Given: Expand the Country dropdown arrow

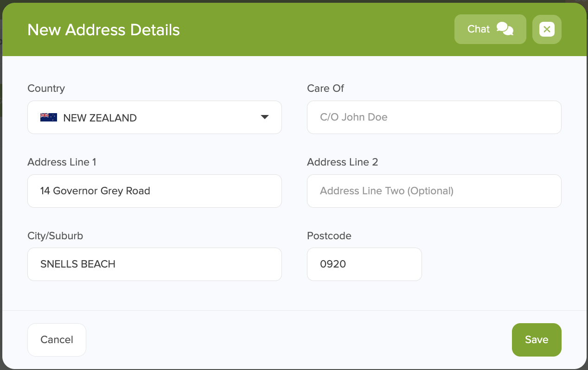Looking at the screenshot, I should point(265,117).
